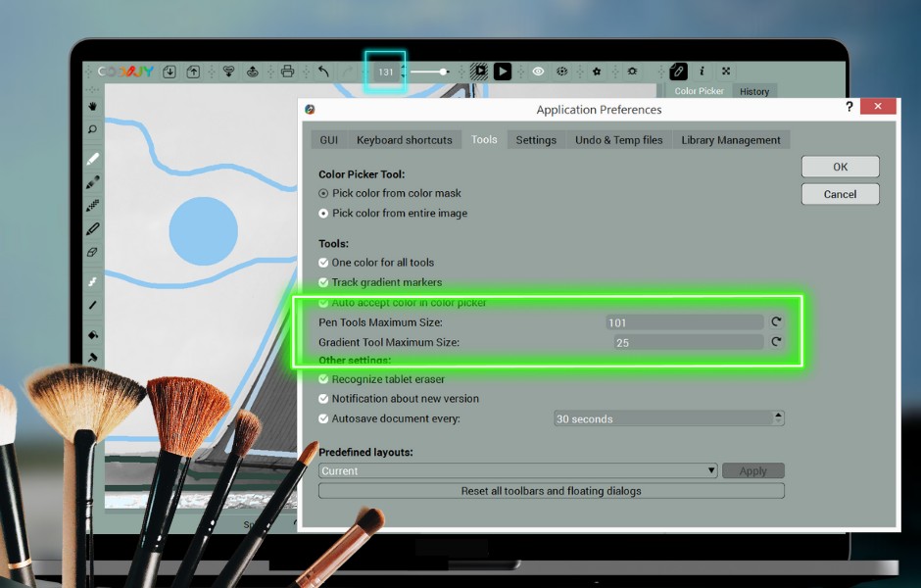Click the info icon near Color Picker
The image size is (921, 588).
(702, 71)
